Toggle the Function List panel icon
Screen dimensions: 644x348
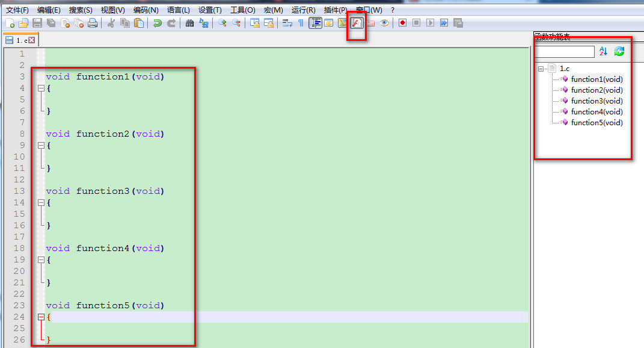tap(357, 22)
